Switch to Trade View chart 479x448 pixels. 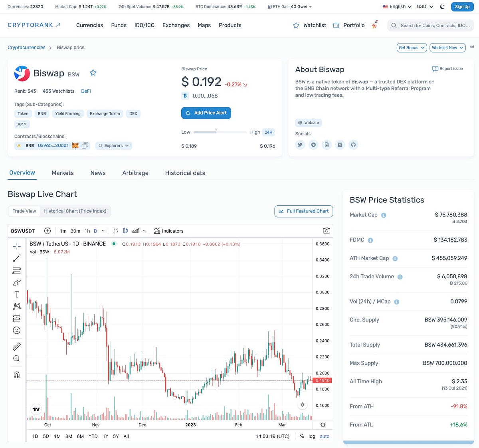pos(24,211)
